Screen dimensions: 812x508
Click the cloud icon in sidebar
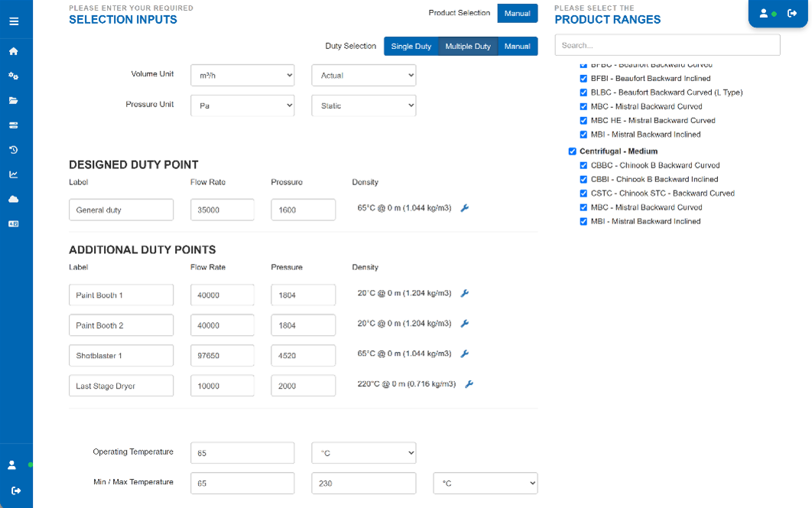(14, 199)
